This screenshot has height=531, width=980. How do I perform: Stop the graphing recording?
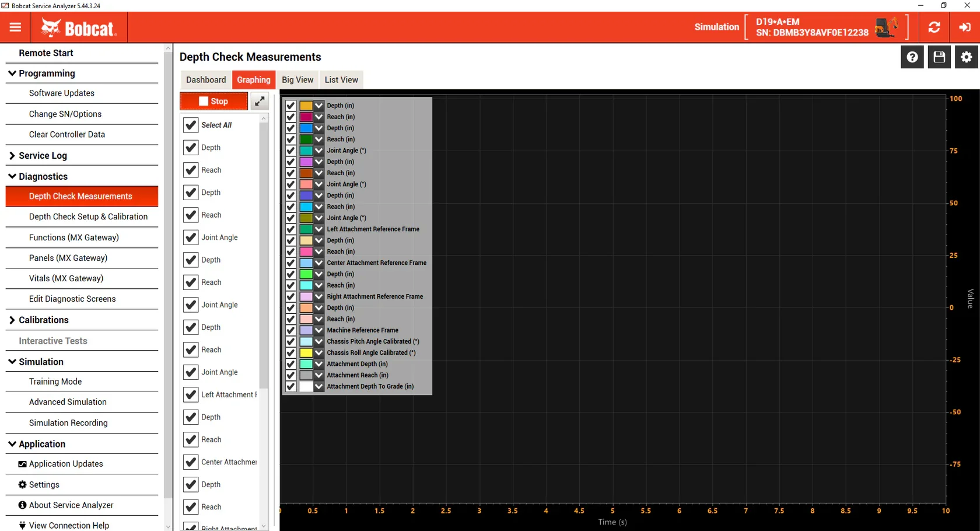213,101
